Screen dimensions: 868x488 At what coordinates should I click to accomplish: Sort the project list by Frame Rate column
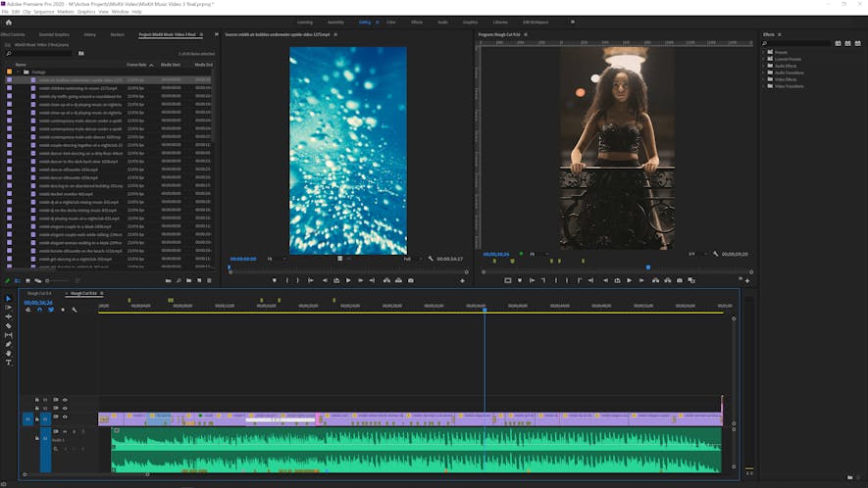pos(136,64)
